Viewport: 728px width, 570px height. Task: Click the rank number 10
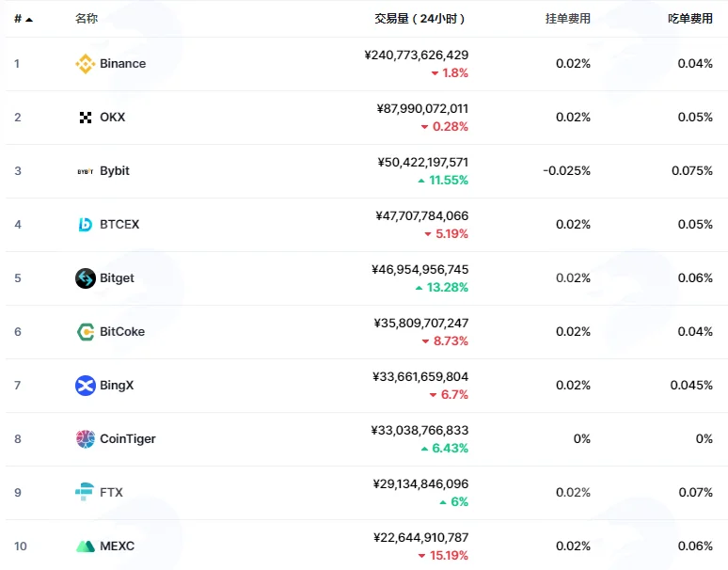coord(21,546)
